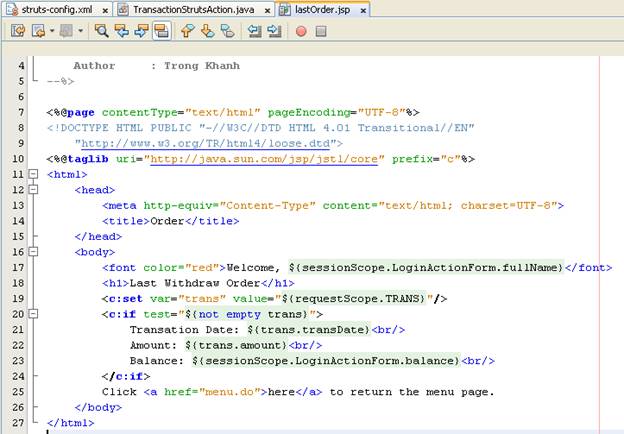Click the struts-config.xml file icon

(12, 9)
